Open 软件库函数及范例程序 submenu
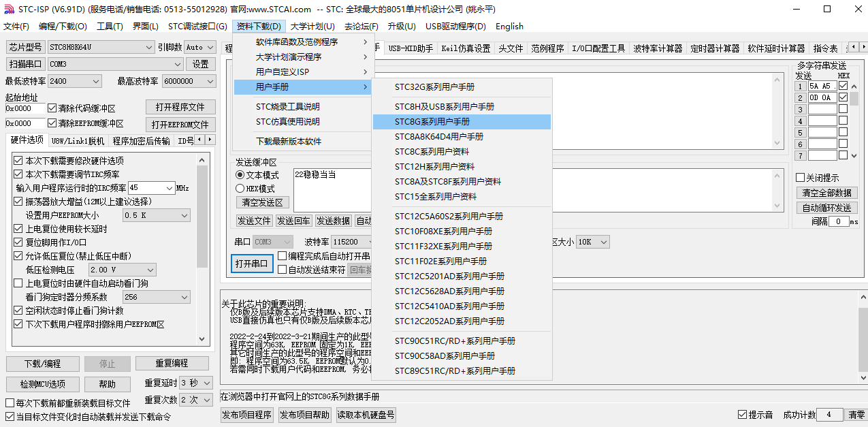The width and height of the screenshot is (868, 427). point(302,42)
